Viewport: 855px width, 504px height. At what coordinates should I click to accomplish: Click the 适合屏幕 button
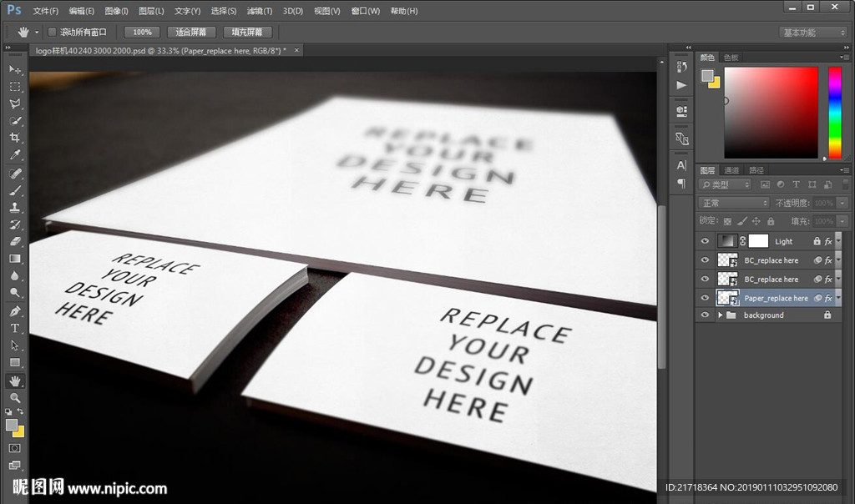[x=191, y=33]
